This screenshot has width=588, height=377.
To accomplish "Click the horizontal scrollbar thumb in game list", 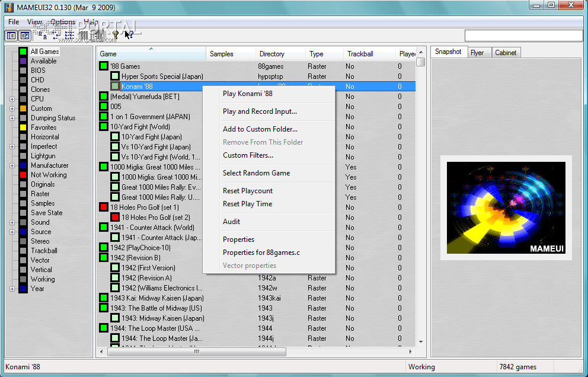I will coord(196,352).
